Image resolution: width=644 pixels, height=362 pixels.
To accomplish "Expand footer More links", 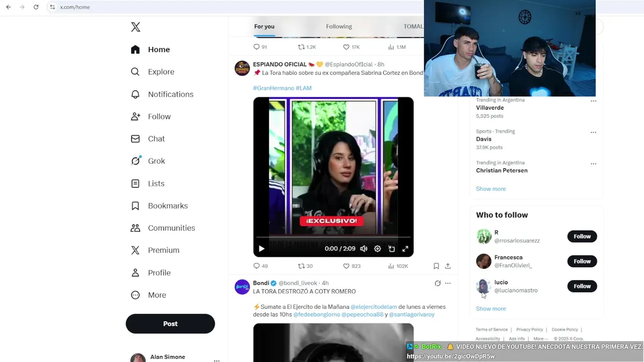I will click(x=540, y=339).
